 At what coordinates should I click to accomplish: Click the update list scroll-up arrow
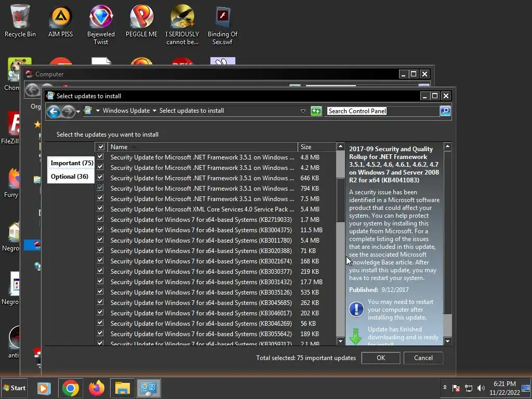[340, 147]
